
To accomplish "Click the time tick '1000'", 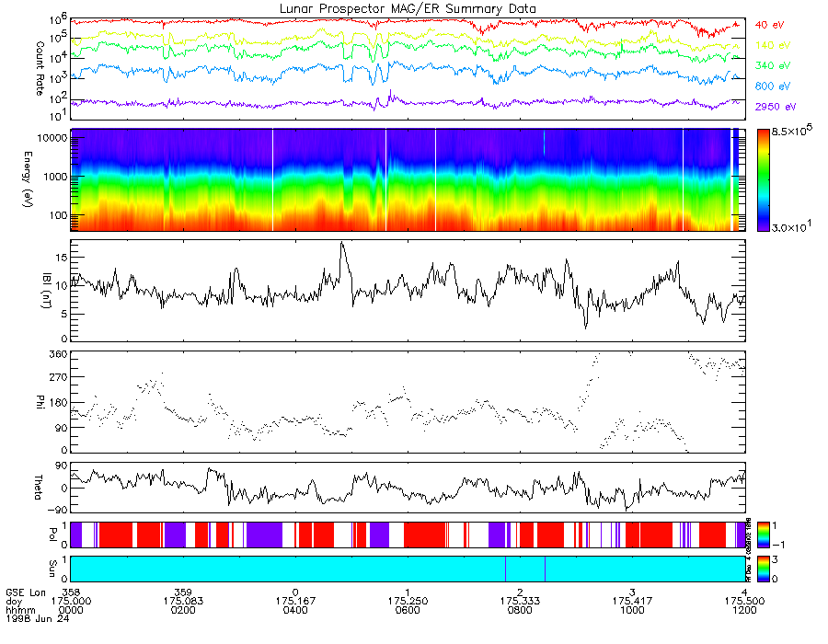I will tap(632, 610).
